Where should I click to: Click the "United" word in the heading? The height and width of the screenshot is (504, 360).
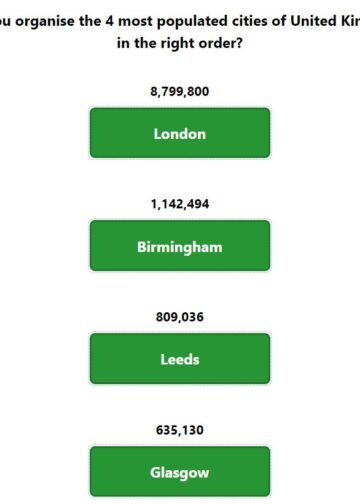(313, 21)
